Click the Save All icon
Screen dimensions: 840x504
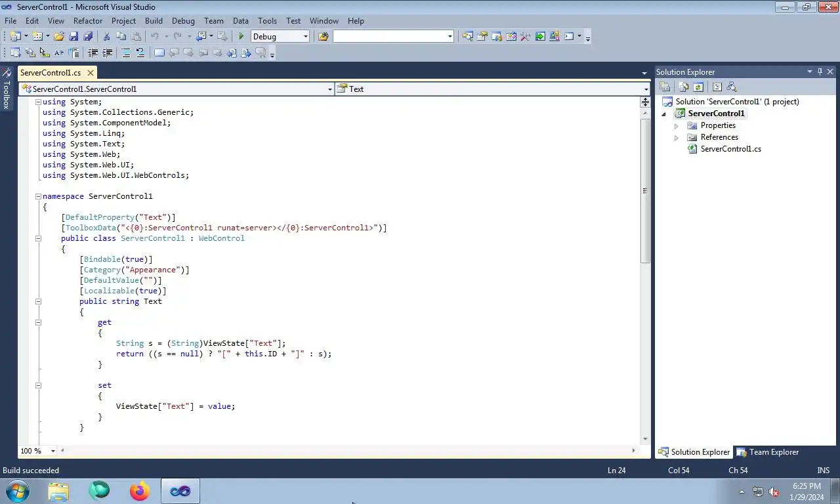pos(88,37)
